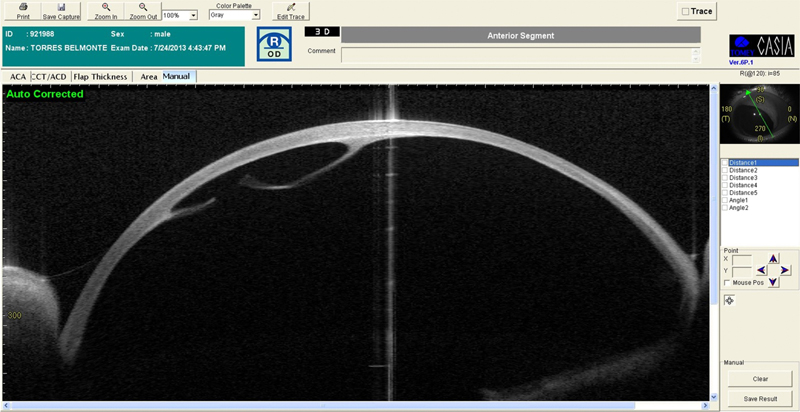Click the Print toolbar icon
The image size is (800, 412).
point(23,8)
